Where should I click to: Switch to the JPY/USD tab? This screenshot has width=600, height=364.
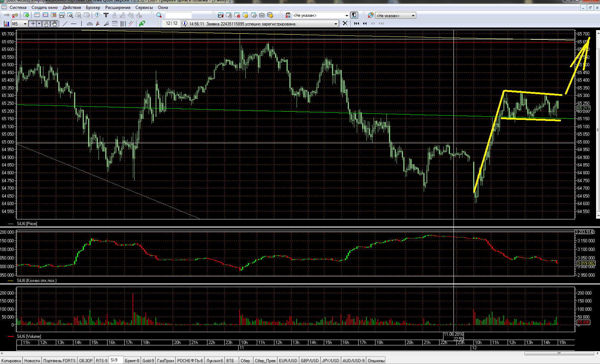click(x=331, y=360)
